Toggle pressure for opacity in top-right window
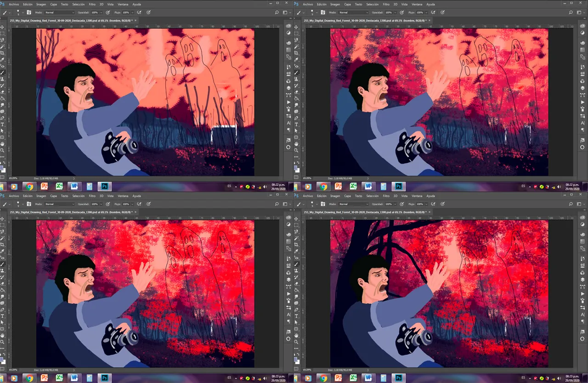 point(402,12)
